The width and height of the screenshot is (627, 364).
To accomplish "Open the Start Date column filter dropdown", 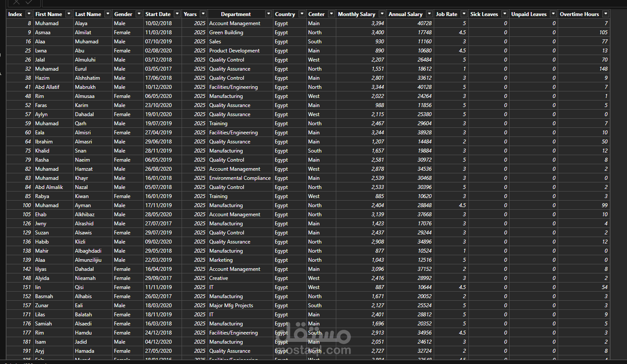I will [x=177, y=14].
